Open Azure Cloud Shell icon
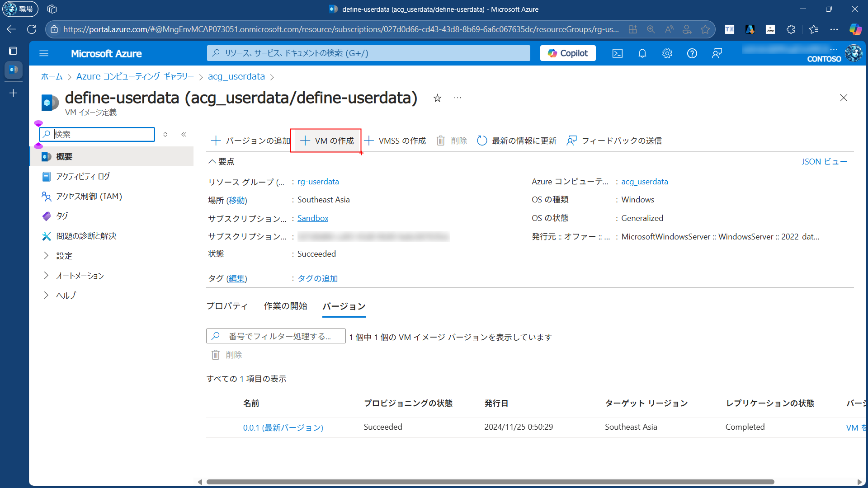This screenshot has height=488, width=868. (617, 53)
